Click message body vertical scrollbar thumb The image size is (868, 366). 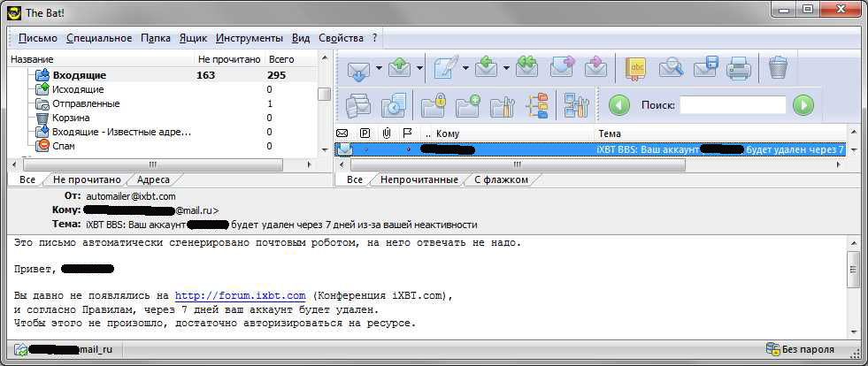pyautogui.click(x=853, y=269)
